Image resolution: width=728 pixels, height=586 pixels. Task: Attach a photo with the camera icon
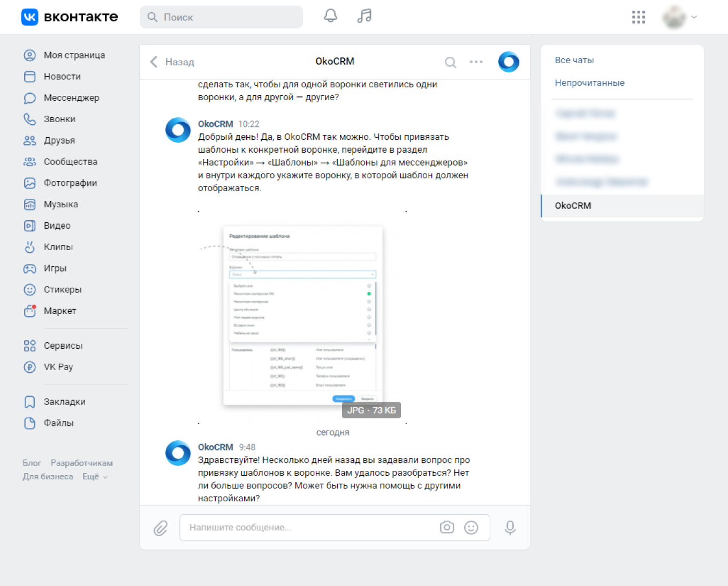click(447, 528)
